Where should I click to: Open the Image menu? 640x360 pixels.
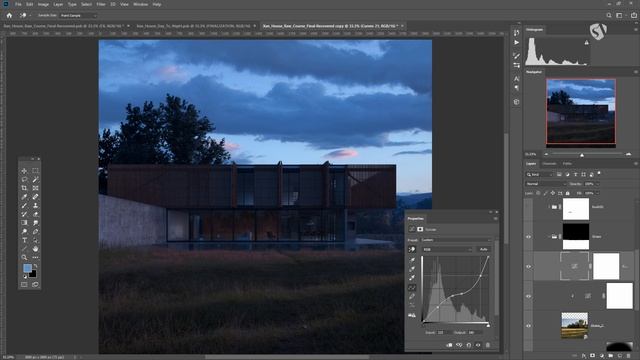(43, 4)
